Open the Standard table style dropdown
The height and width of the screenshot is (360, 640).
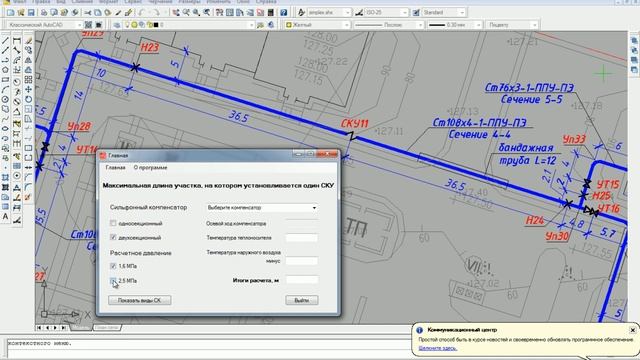[444, 13]
